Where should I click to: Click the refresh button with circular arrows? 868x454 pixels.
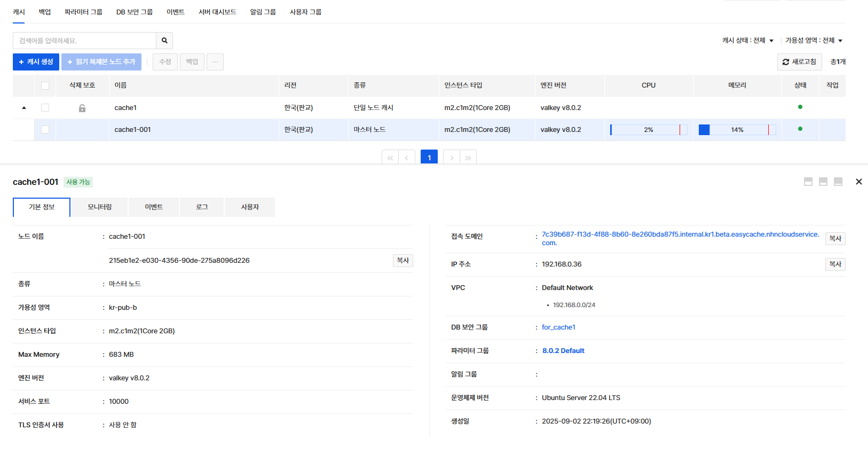click(x=799, y=62)
